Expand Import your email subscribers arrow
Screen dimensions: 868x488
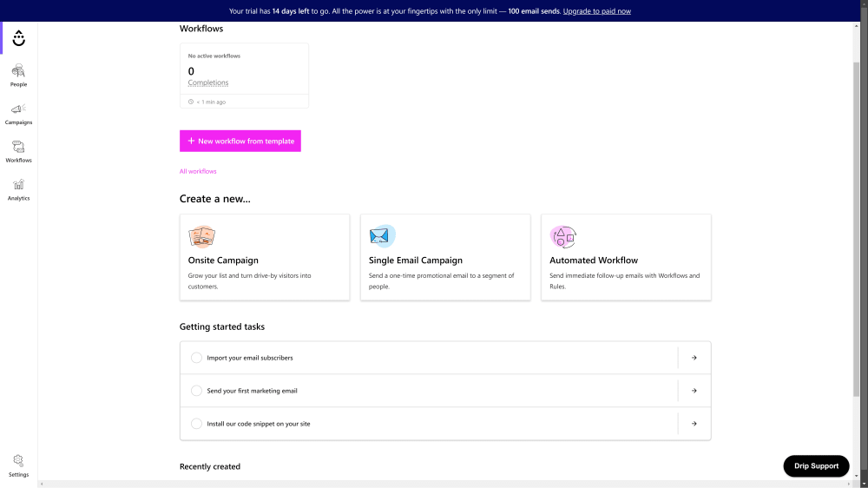(694, 358)
